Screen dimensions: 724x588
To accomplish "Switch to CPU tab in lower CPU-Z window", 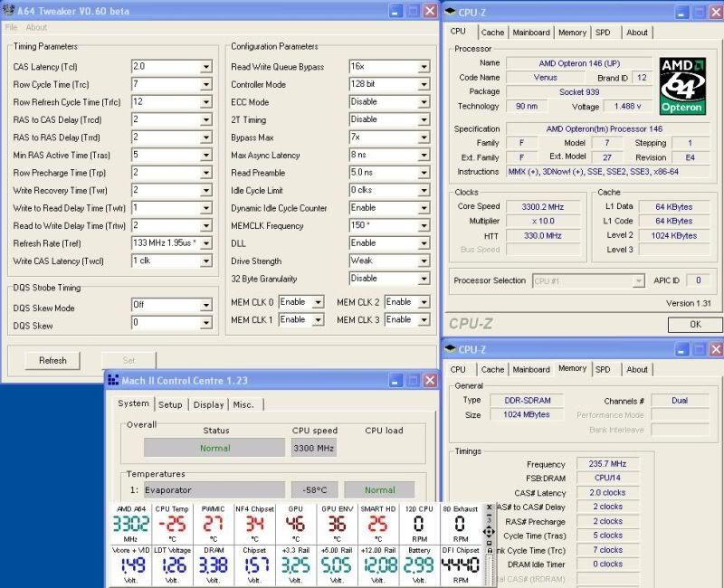I will click(x=458, y=369).
